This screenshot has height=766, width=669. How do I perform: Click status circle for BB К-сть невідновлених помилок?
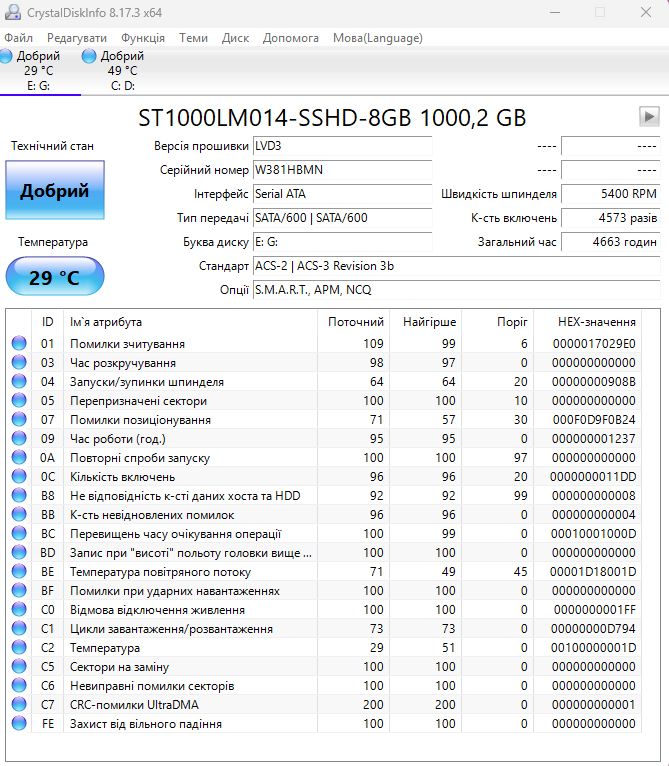19,514
